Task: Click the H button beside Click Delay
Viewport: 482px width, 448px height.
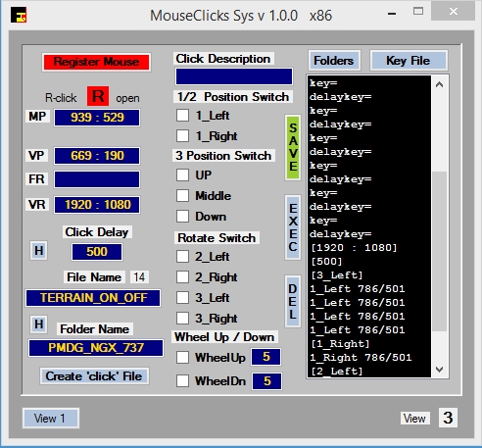Action: coord(39,251)
